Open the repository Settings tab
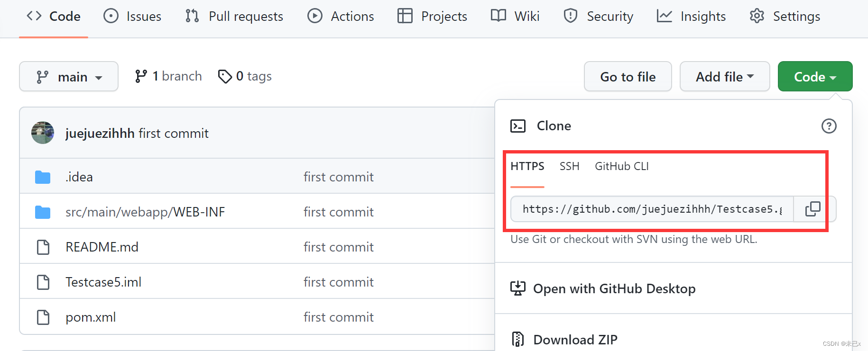Image resolution: width=868 pixels, height=351 pixels. (785, 17)
